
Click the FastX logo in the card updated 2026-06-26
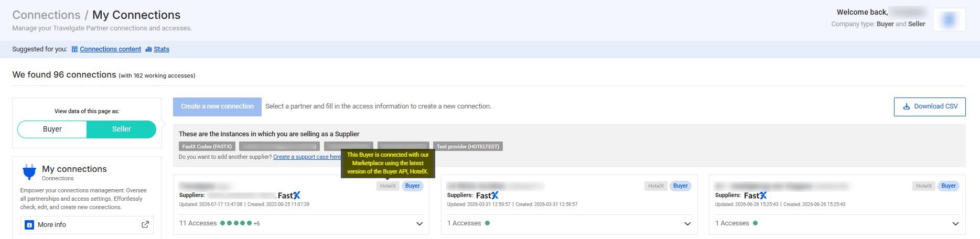[x=755, y=195]
